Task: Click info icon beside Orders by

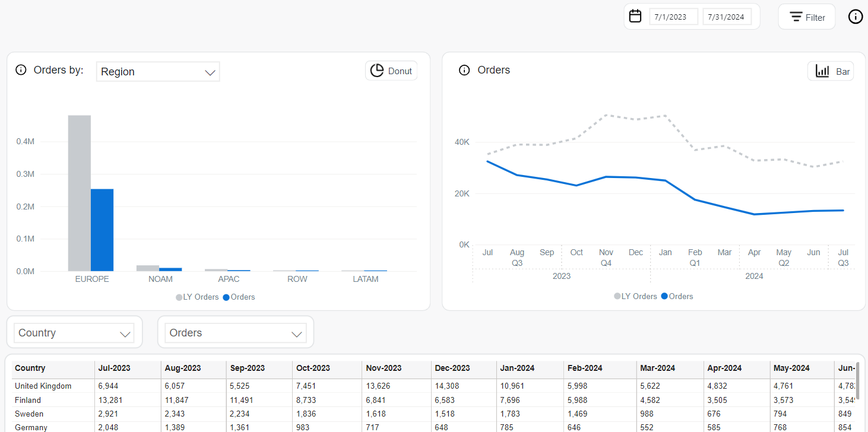Action: pyautogui.click(x=21, y=70)
